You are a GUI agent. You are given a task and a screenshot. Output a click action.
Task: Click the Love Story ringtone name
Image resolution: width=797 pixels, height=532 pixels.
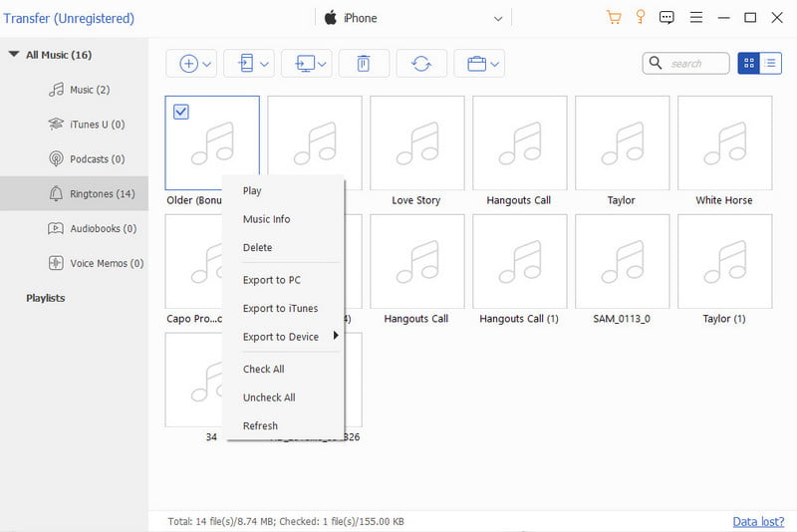[x=415, y=200]
